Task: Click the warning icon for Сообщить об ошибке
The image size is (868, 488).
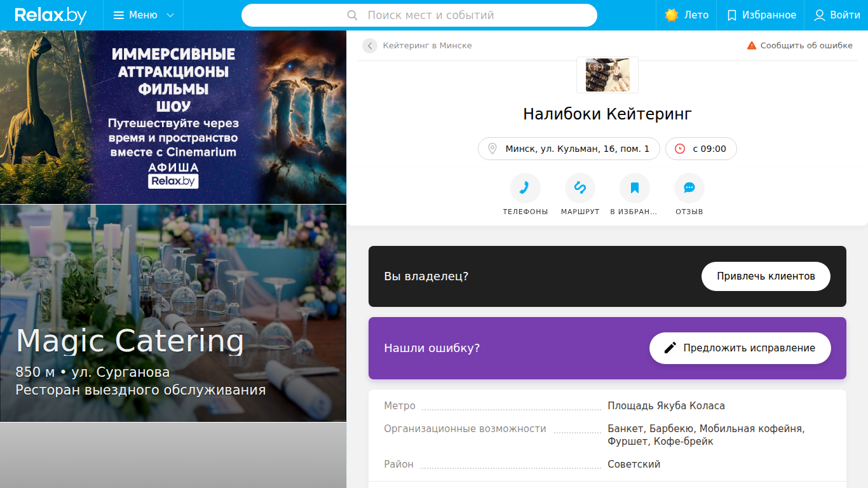Action: point(752,46)
